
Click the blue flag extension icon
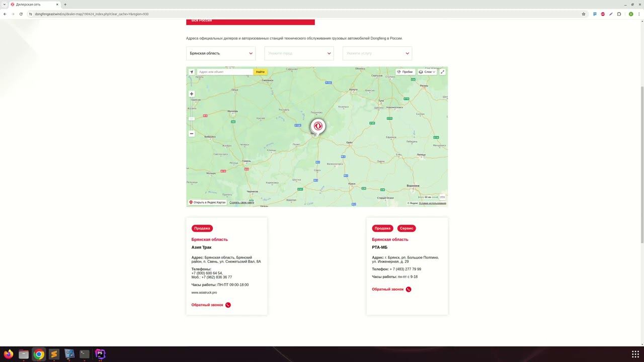[595, 14]
